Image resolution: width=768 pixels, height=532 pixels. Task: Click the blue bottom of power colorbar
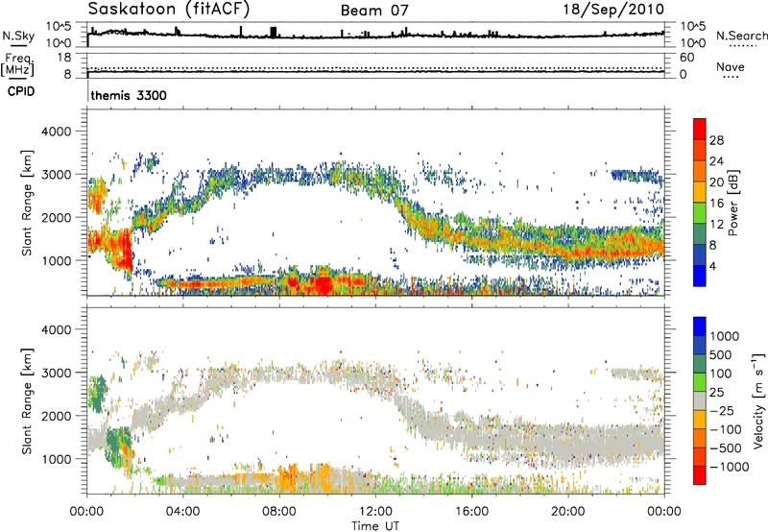click(x=700, y=277)
